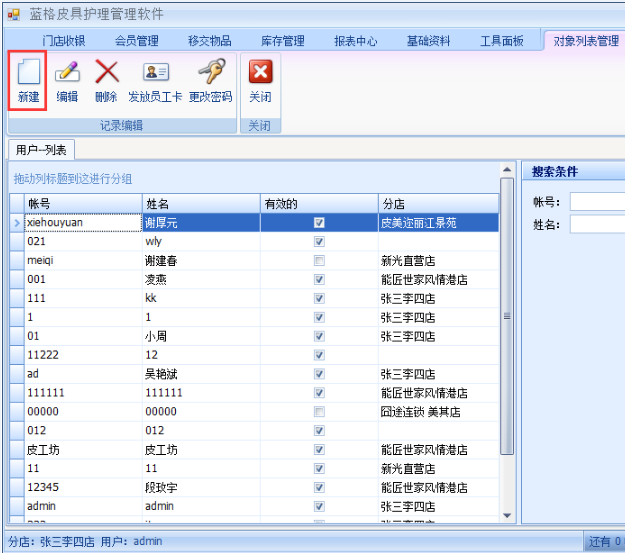
Task: Click the 帐号 search input field
Action: 597,202
